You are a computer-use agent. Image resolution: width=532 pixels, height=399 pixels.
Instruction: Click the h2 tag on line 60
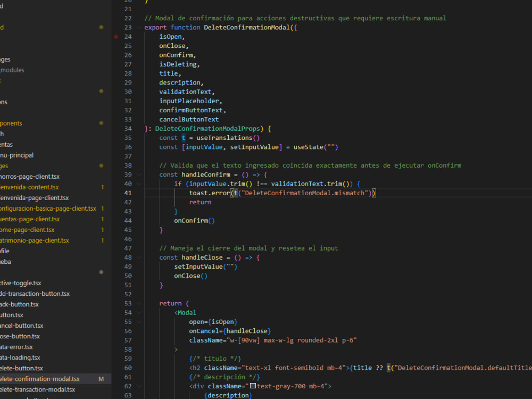tap(196, 368)
